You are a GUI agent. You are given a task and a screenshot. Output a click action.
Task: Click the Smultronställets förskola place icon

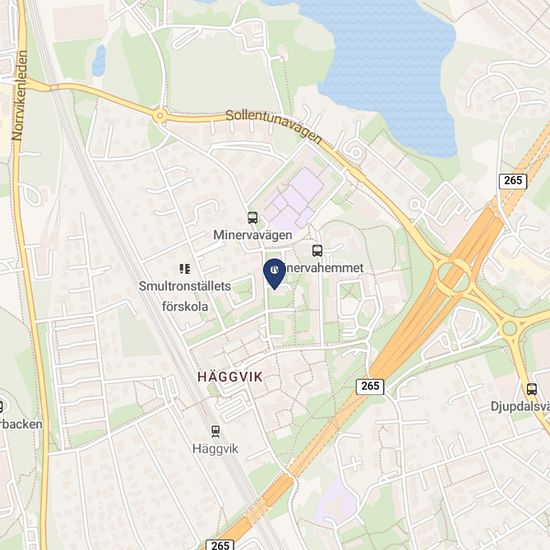point(185,269)
